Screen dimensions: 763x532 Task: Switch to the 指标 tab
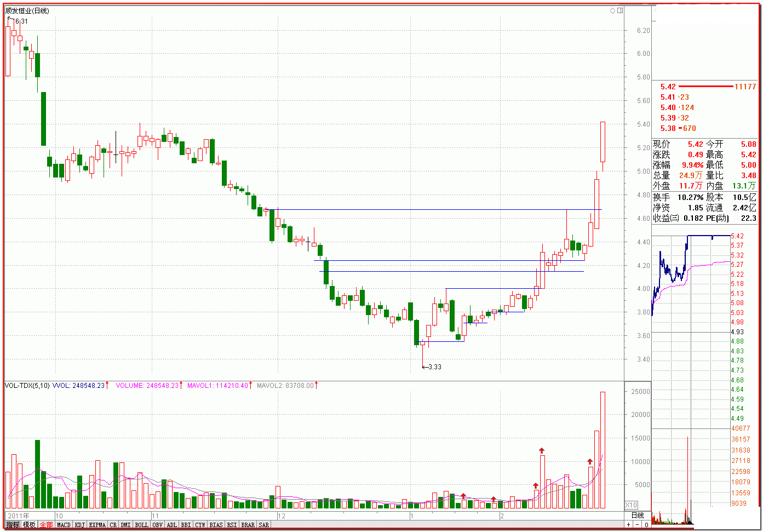point(13,525)
